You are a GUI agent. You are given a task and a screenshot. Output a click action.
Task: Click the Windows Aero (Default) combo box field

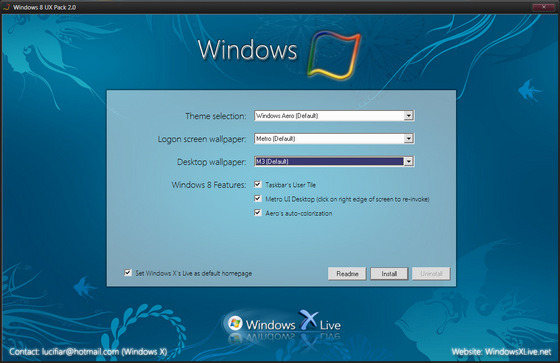[x=334, y=115]
